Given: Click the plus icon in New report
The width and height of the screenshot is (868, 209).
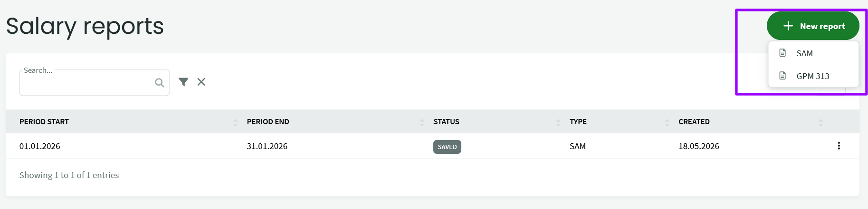Looking at the screenshot, I should [x=788, y=26].
